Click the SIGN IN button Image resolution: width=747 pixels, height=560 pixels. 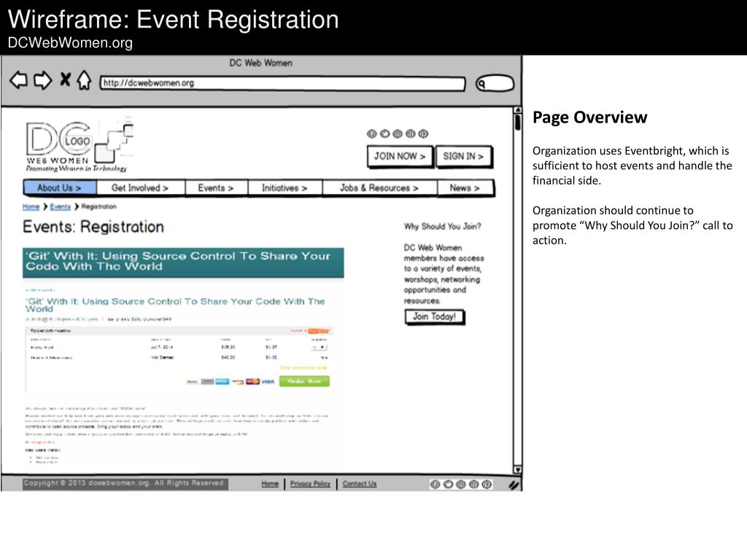[463, 156]
